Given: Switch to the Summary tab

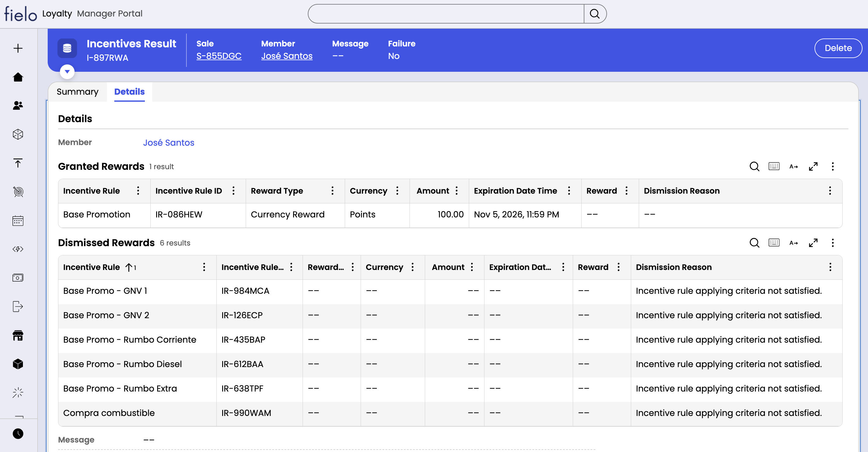Looking at the screenshot, I should [77, 92].
